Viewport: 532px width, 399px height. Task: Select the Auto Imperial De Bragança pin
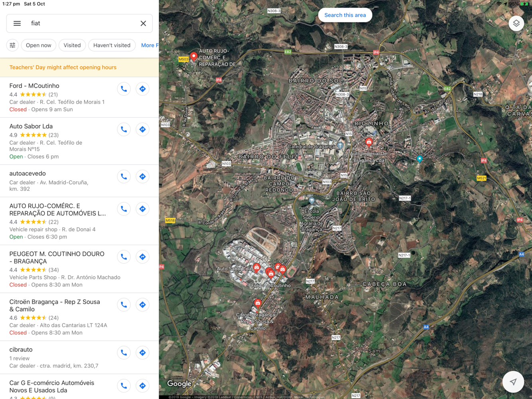(x=369, y=142)
